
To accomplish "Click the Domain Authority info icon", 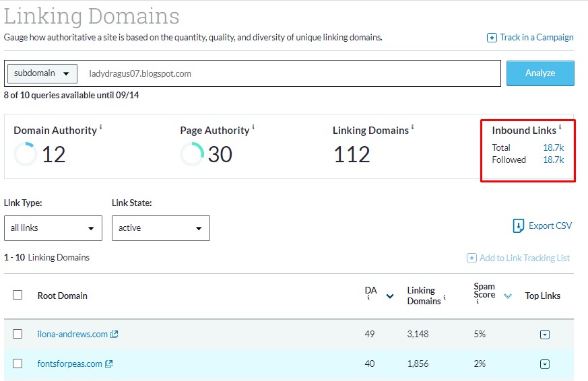I will 101,127.
